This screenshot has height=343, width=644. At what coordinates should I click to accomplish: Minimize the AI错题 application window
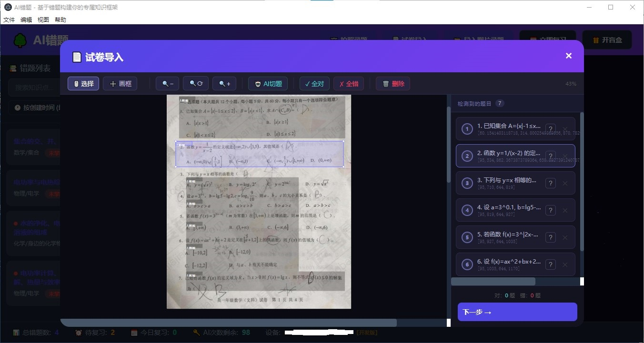click(589, 7)
